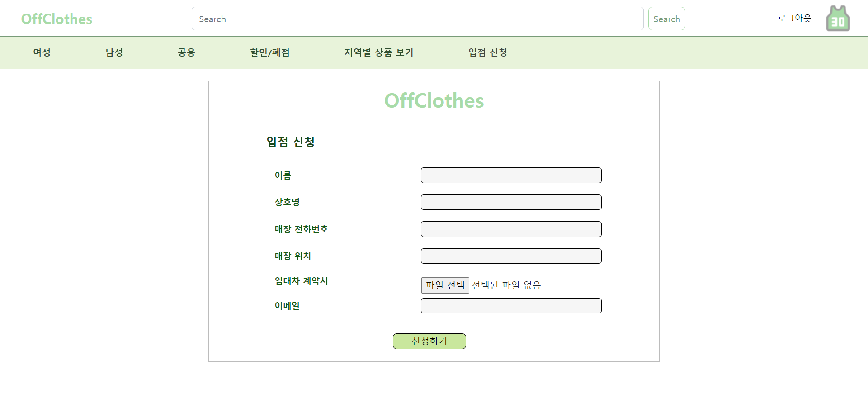
Task: Click the 이름 input field
Action: (511, 175)
